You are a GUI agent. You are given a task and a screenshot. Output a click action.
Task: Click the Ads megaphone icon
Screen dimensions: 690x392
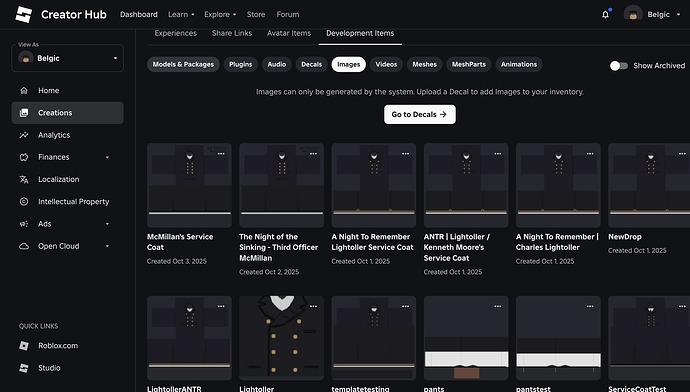coord(24,224)
